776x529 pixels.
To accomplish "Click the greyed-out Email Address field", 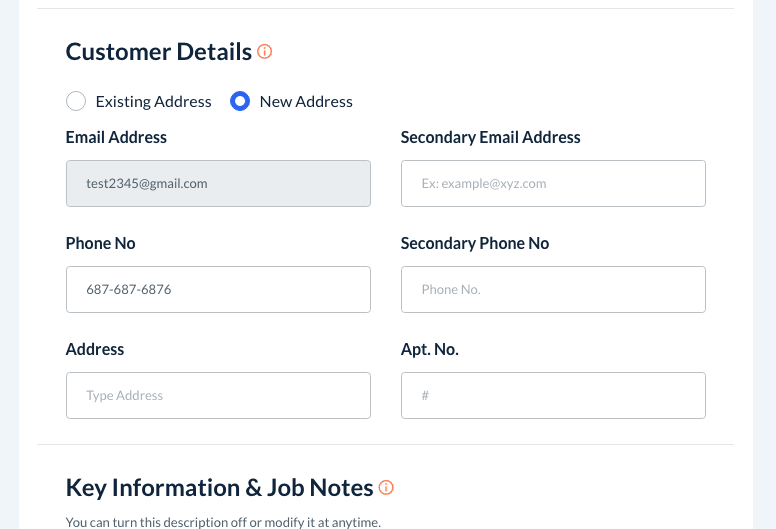I will coord(218,184).
